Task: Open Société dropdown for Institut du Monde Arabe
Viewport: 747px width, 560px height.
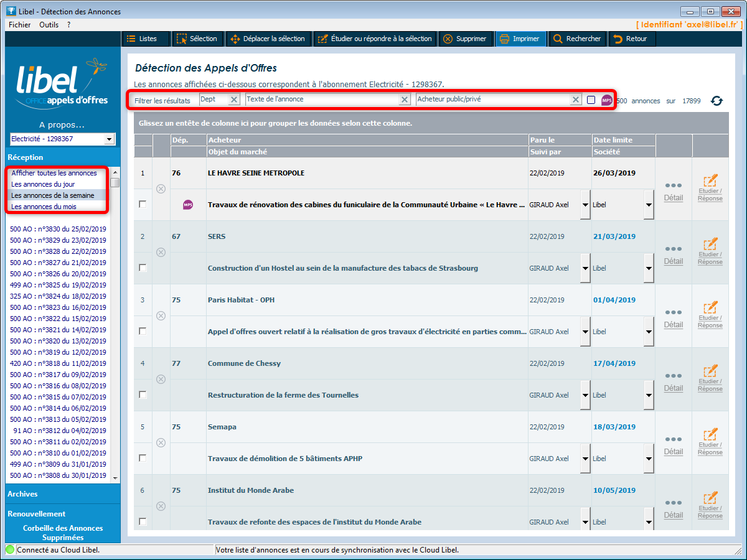Action: (649, 520)
